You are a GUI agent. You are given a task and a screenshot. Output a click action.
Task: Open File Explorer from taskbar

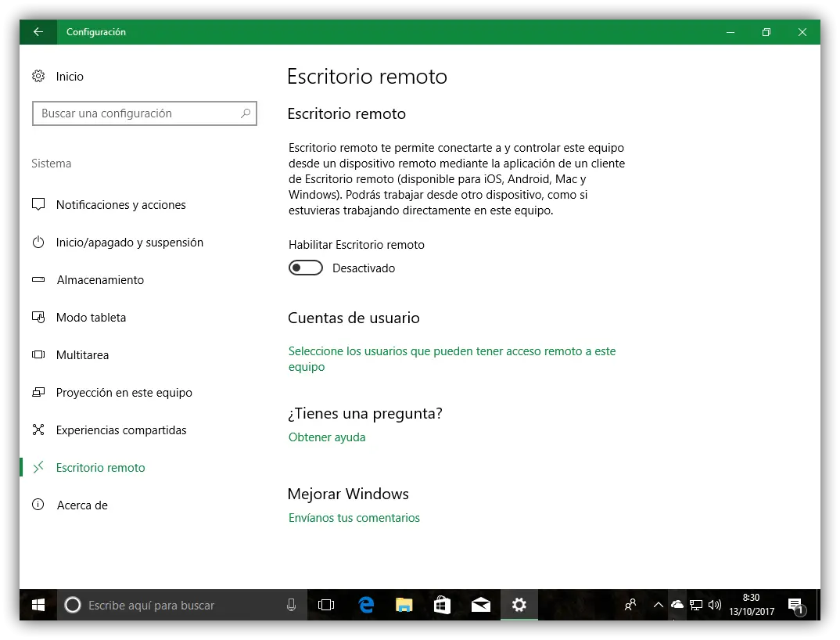pyautogui.click(x=404, y=605)
